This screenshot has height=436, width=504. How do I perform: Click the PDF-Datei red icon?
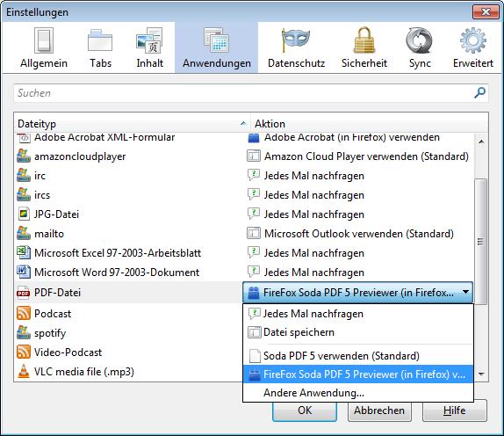[x=24, y=293]
